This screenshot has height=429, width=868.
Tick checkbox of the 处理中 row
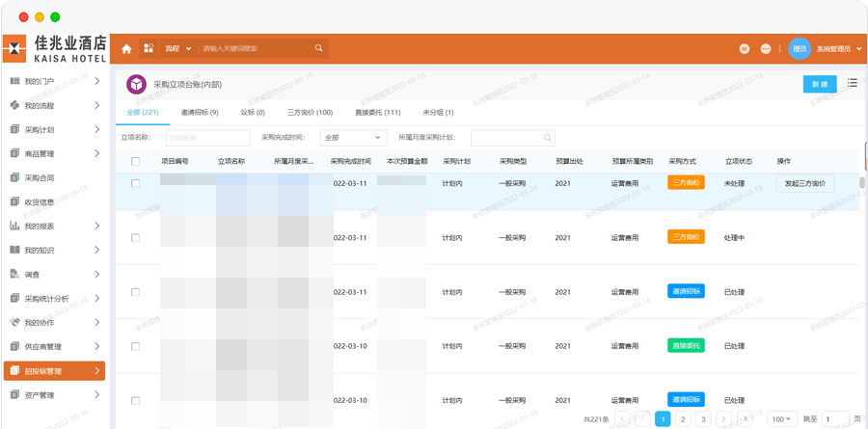click(136, 237)
